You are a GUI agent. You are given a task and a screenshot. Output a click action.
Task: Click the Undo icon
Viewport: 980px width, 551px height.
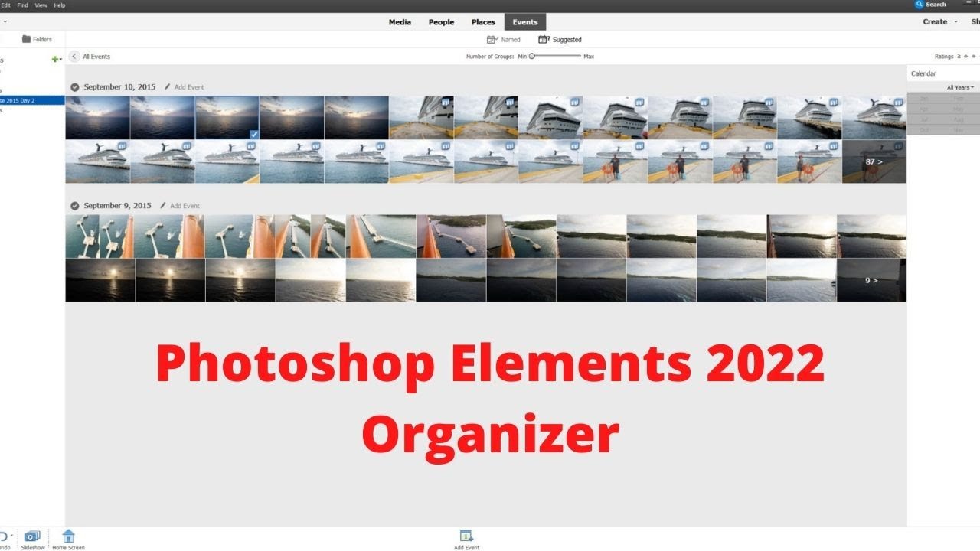click(x=3, y=536)
